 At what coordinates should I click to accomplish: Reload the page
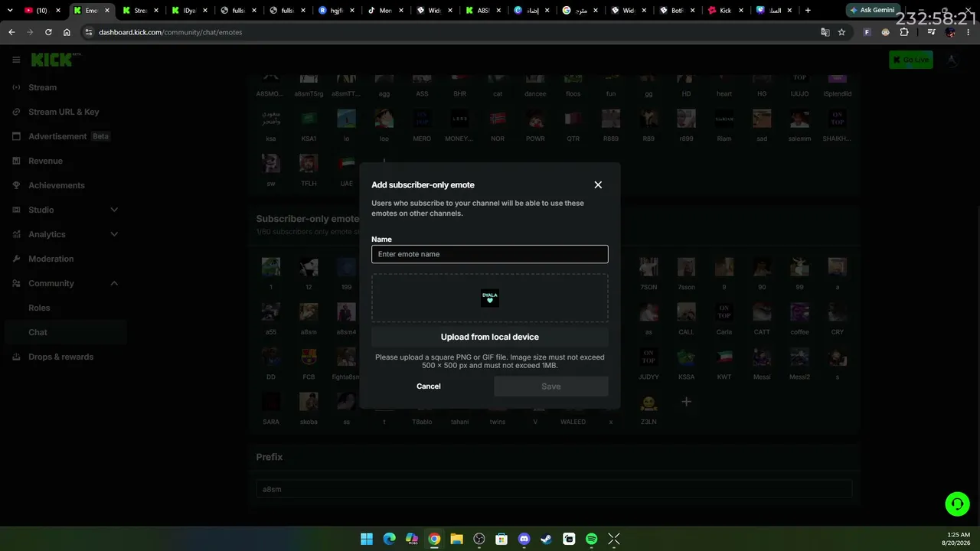pyautogui.click(x=48, y=32)
